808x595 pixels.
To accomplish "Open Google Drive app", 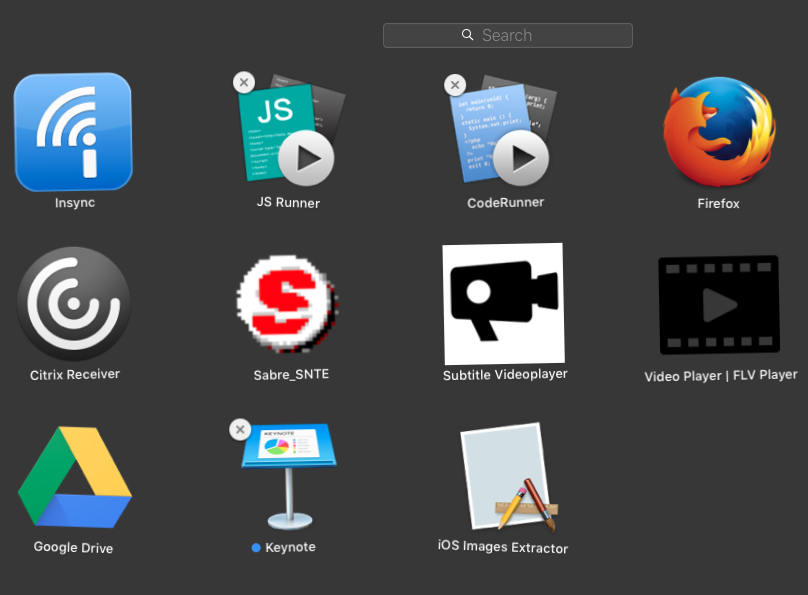I will tap(75, 477).
